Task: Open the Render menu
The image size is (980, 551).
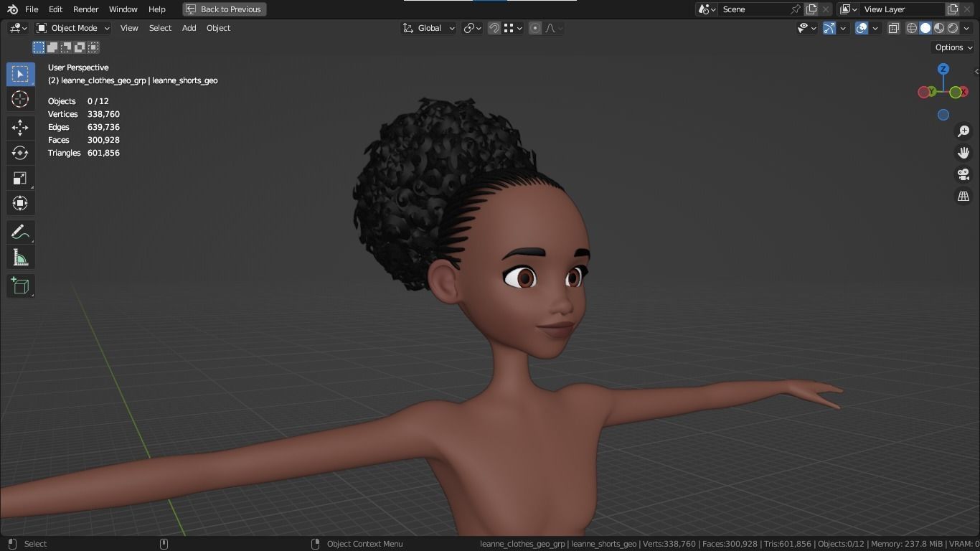Action: [85, 9]
